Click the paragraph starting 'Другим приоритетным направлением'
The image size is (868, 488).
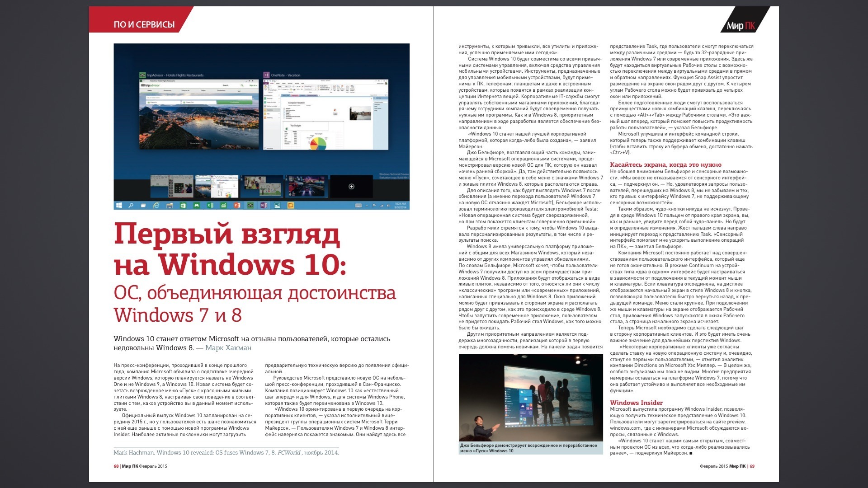(x=530, y=340)
